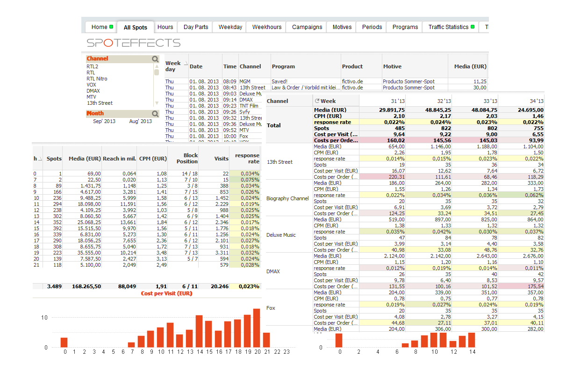The image size is (588, 379).
Task: Sort by Reach in mil. column header
Action: 120,159
